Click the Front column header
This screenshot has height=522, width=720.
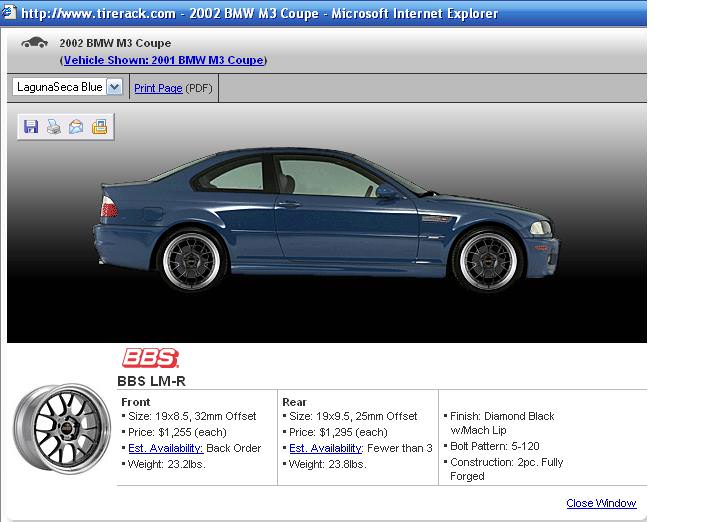pos(136,402)
